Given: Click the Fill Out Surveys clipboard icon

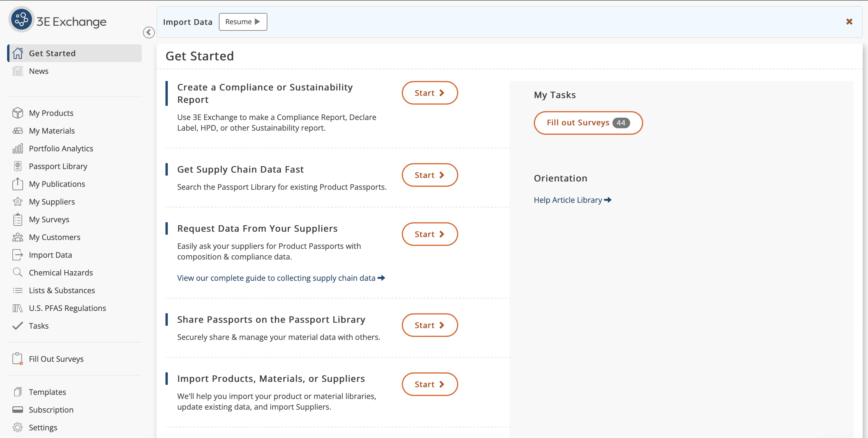Looking at the screenshot, I should coord(17,359).
